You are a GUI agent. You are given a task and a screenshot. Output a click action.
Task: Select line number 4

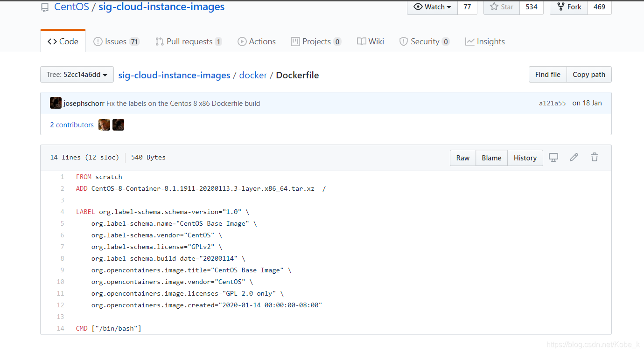pos(62,212)
